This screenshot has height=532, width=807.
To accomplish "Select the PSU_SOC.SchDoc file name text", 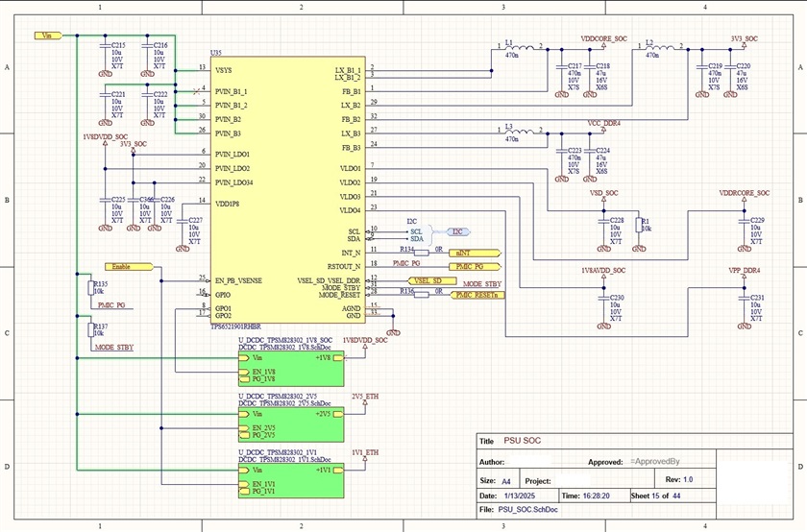I will point(528,509).
